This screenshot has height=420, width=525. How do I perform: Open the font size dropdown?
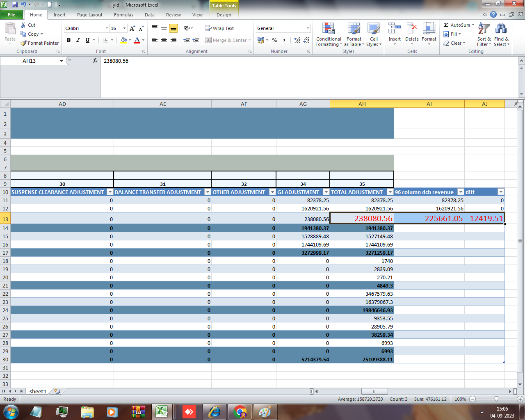tap(125, 28)
